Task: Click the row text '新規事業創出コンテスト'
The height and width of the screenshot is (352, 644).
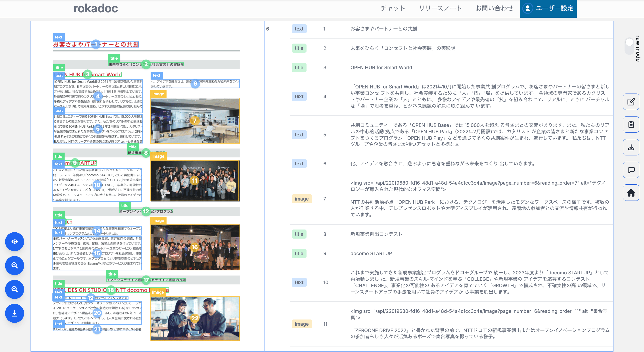Action: (x=376, y=234)
